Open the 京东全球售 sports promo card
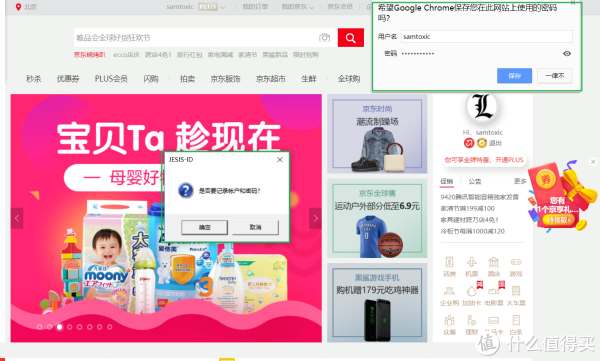 tap(377, 218)
